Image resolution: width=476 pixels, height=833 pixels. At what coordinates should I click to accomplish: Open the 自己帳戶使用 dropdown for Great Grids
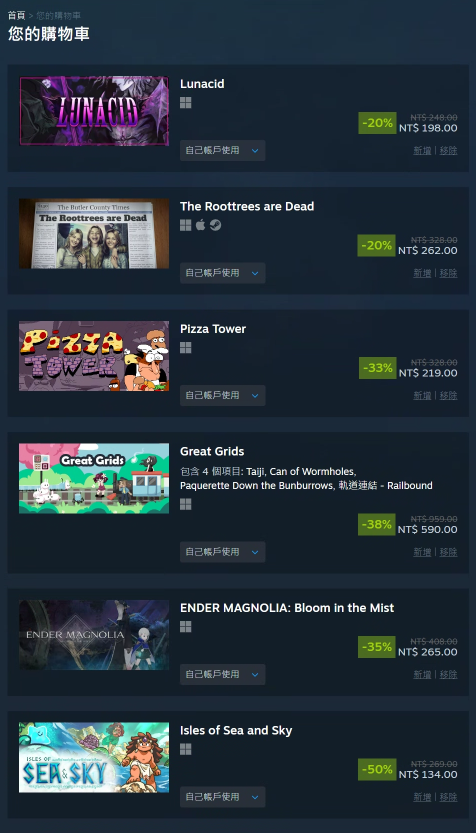click(223, 552)
